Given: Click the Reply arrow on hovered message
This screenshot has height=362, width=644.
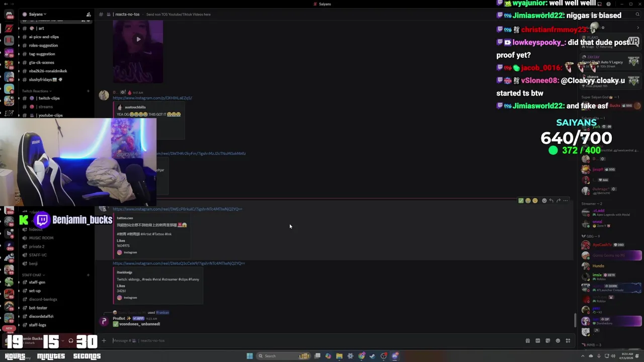Looking at the screenshot, I should click(x=551, y=201).
